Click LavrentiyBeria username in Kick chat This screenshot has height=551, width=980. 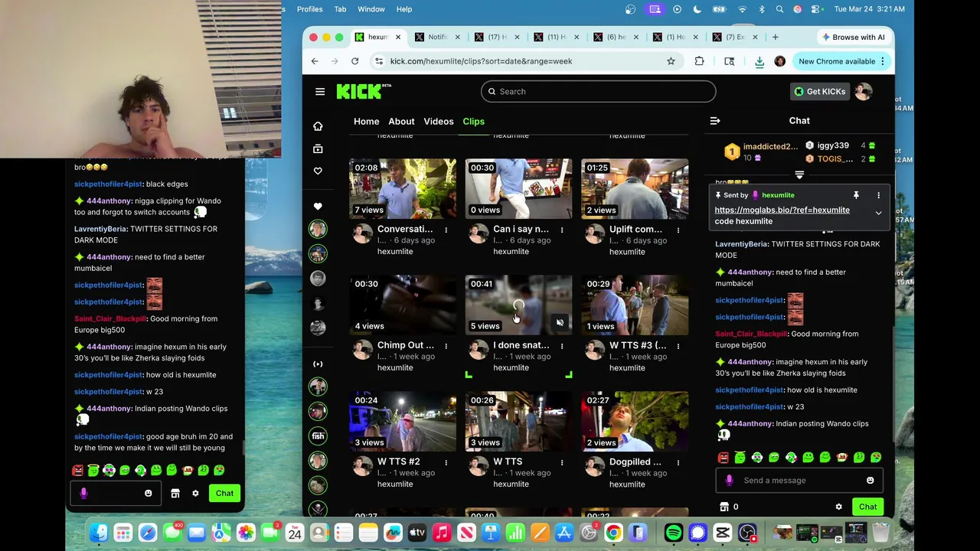tap(741, 244)
